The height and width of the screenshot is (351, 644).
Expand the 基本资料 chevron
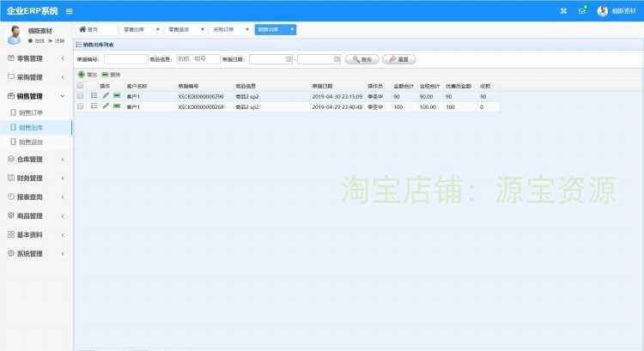63,235
